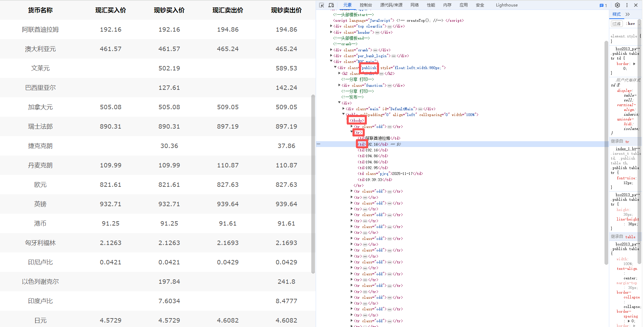644x327 pixels.
Task: Click ellipsis badge on header div
Action: coord(377,33)
